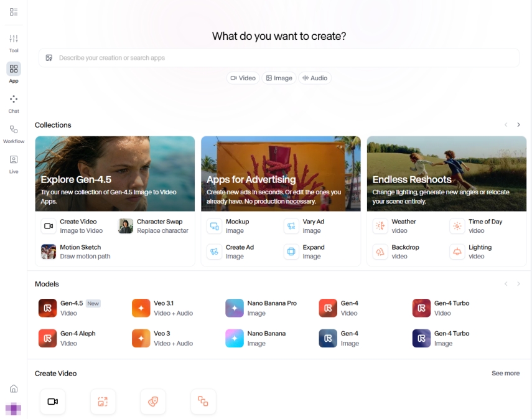This screenshot has height=419, width=532.
Task: Filter by Video chip
Action: point(243,78)
